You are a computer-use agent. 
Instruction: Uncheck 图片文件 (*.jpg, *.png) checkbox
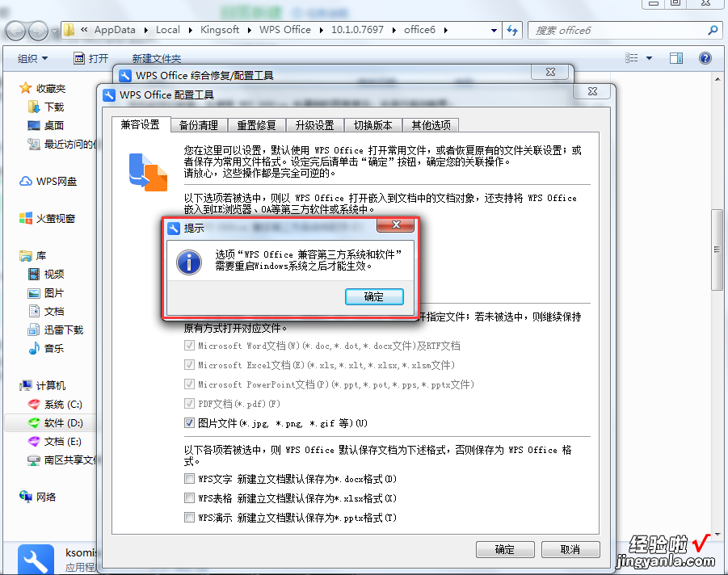click(189, 423)
